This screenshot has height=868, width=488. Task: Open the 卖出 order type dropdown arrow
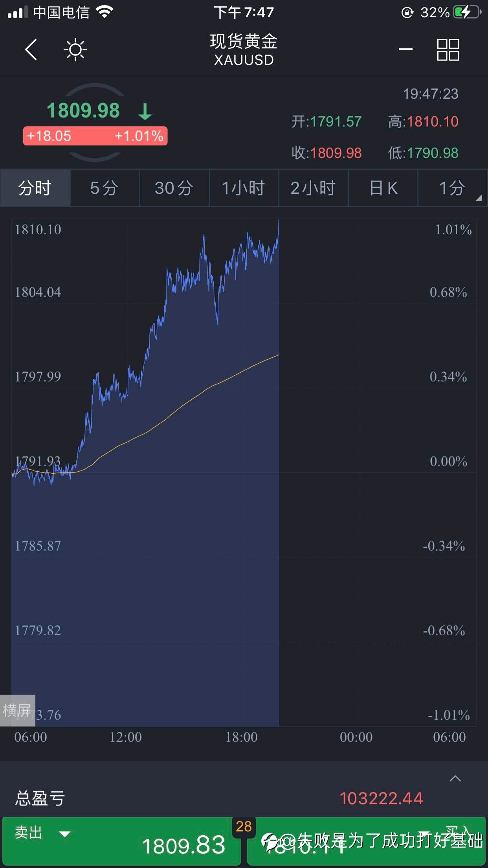coord(64,833)
